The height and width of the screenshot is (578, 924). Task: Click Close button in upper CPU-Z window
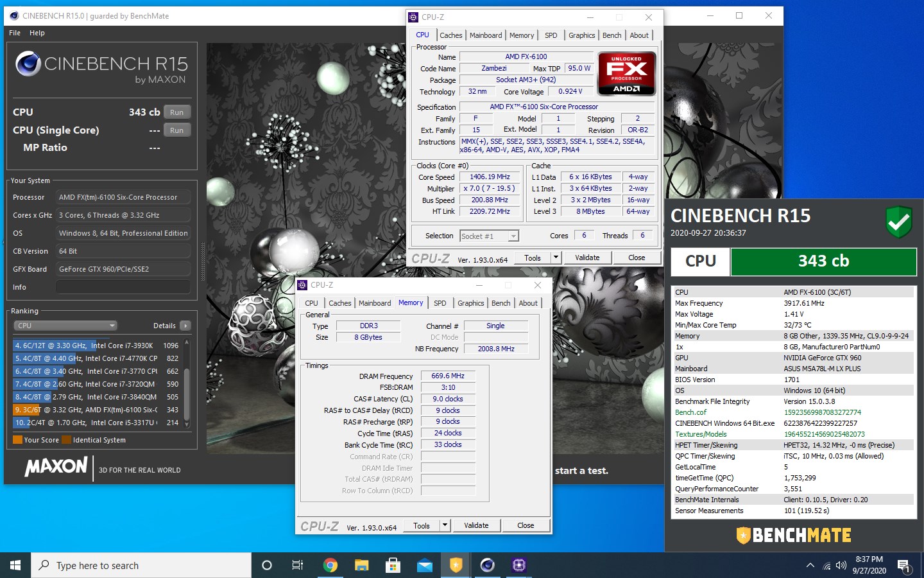click(637, 258)
